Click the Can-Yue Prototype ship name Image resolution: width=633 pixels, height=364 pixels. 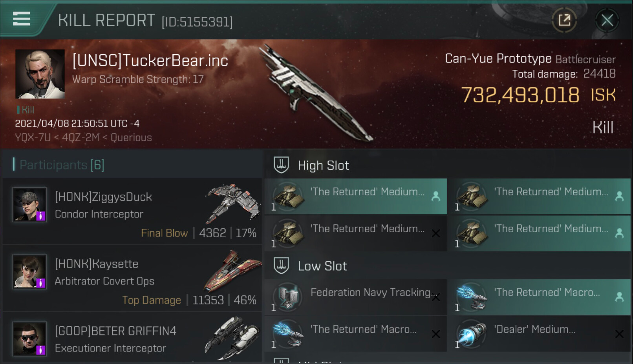click(498, 58)
